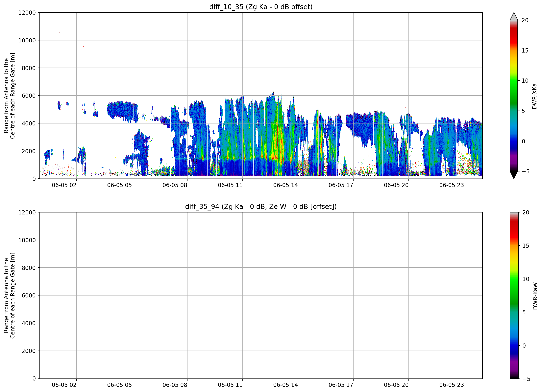Click the blue cloud patch near 06-05 05
Viewport: 542px width, 392px height.
(122, 111)
